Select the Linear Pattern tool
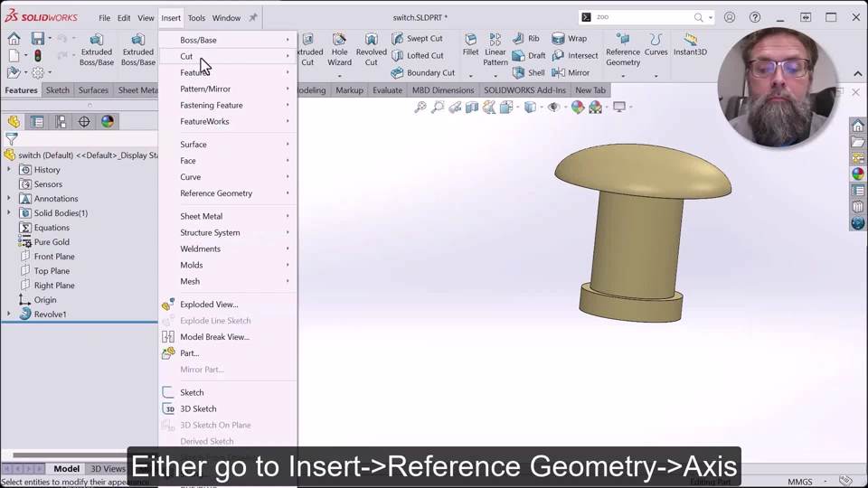Viewport: 868px width, 488px height. point(495,49)
